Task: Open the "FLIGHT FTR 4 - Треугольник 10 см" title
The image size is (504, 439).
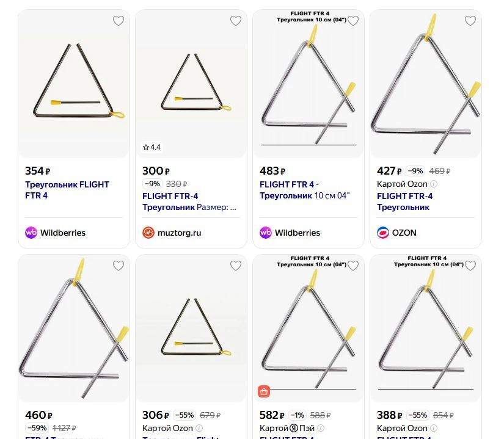Action: coord(304,190)
